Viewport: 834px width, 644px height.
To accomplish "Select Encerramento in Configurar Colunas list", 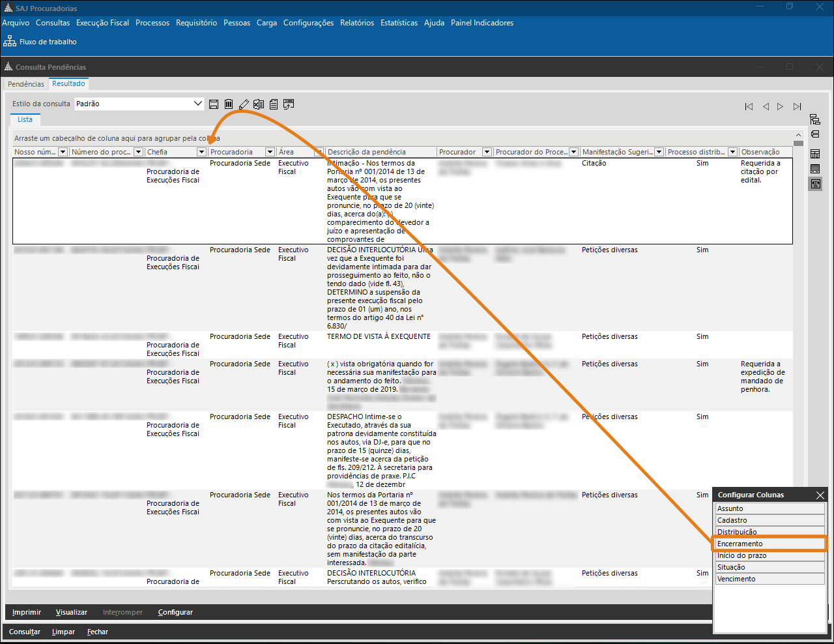I will coord(769,544).
